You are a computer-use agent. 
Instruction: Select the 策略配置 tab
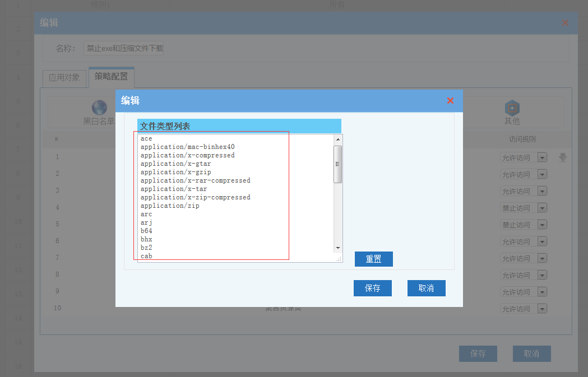point(111,77)
